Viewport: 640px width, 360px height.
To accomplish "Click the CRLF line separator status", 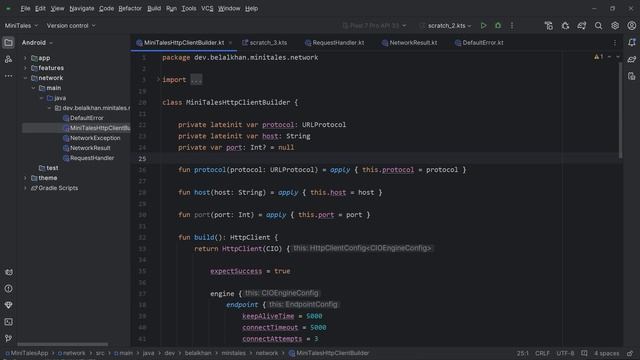I will click(542, 353).
